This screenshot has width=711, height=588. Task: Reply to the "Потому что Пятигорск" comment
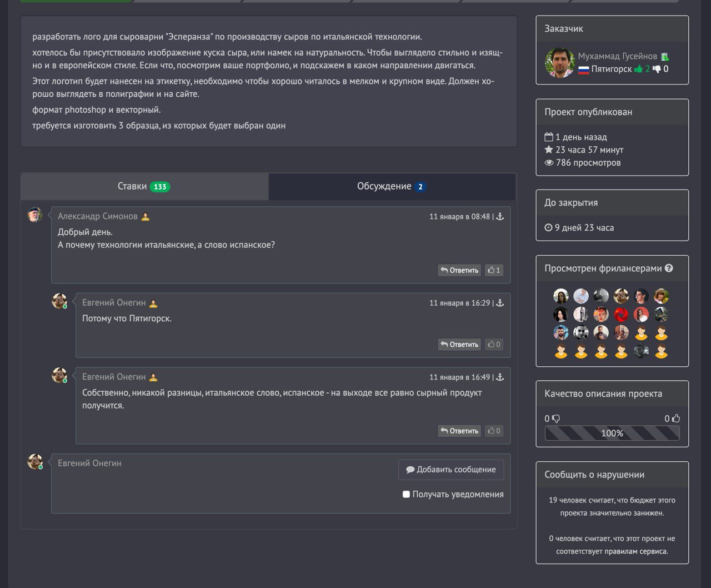pyautogui.click(x=459, y=344)
